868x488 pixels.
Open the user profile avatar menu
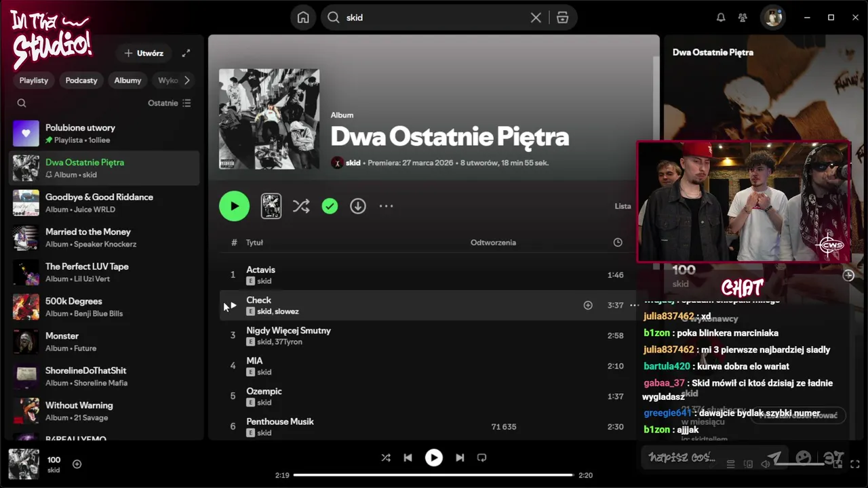[x=772, y=18]
